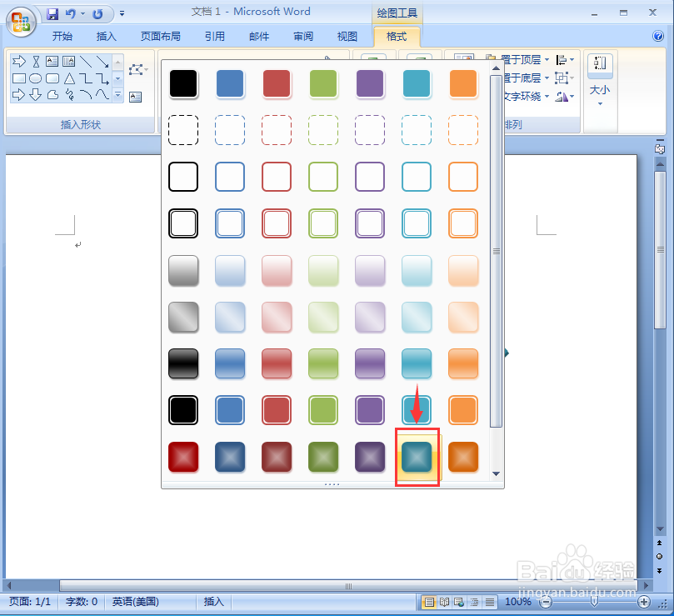Select the curve shape
The height and width of the screenshot is (616, 674).
pos(102,94)
